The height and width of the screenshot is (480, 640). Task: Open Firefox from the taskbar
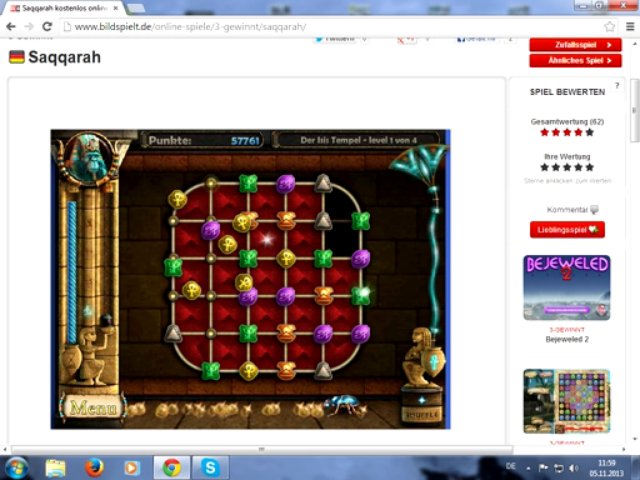click(x=94, y=467)
